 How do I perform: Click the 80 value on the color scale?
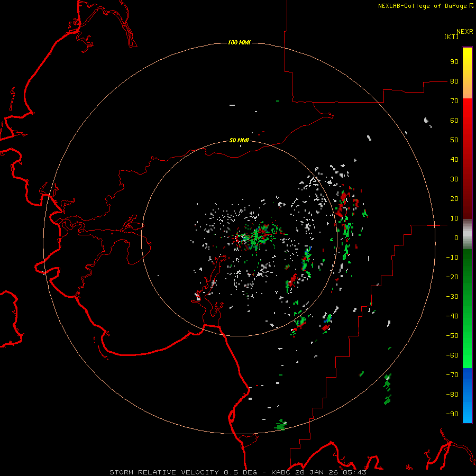pos(454,81)
